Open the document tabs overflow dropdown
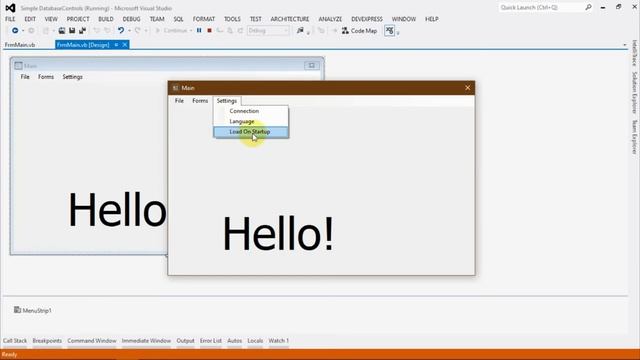This screenshot has width=640, height=360. (625, 45)
